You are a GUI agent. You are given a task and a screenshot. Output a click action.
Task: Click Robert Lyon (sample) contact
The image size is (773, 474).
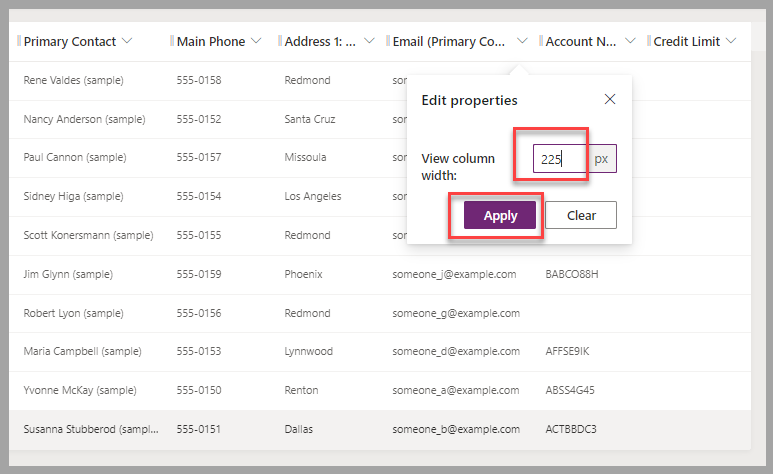(73, 313)
